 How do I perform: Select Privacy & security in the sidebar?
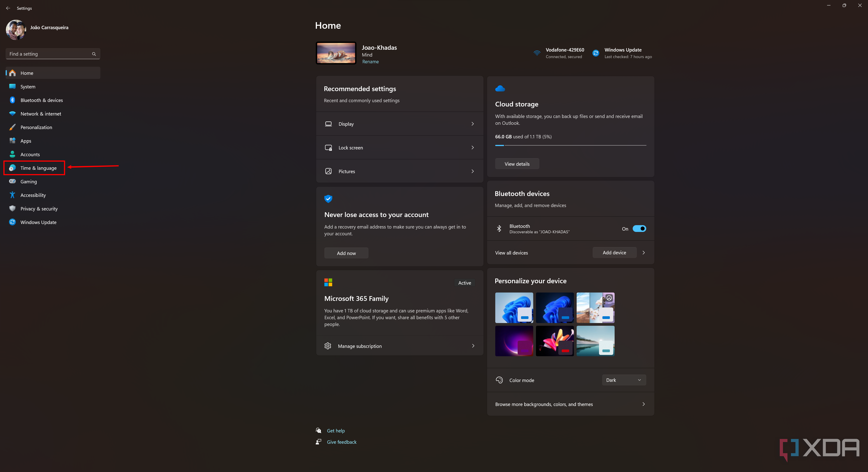pyautogui.click(x=53, y=209)
